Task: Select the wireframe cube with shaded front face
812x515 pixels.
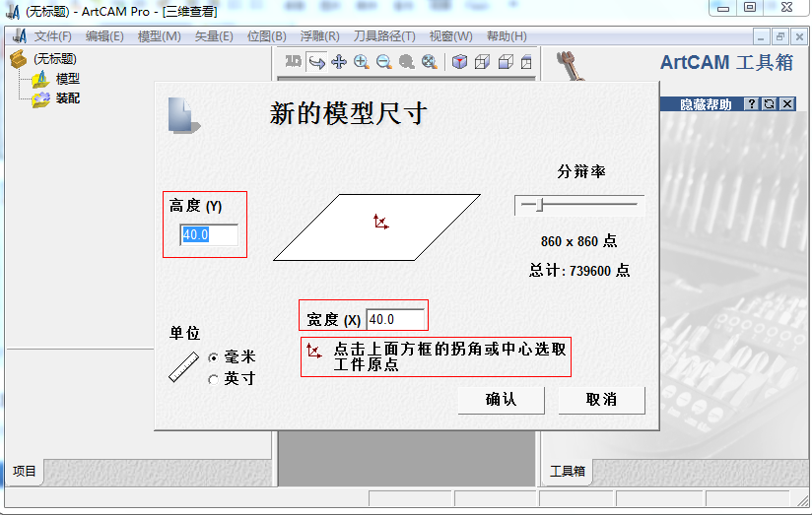Action: coord(506,62)
